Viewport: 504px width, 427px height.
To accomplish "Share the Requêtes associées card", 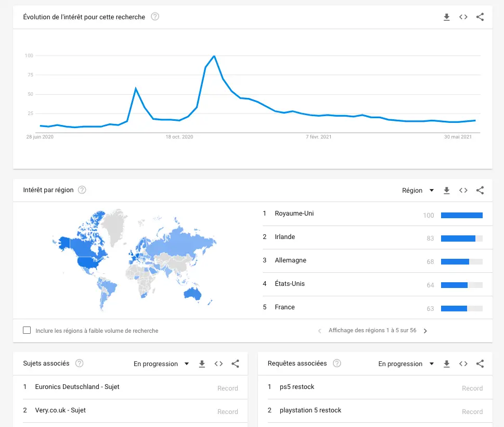I will [480, 364].
